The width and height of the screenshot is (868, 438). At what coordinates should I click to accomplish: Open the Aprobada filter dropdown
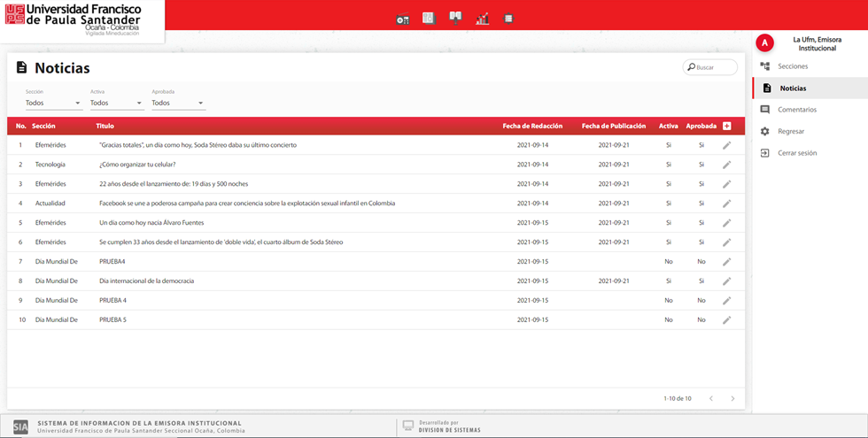point(178,104)
